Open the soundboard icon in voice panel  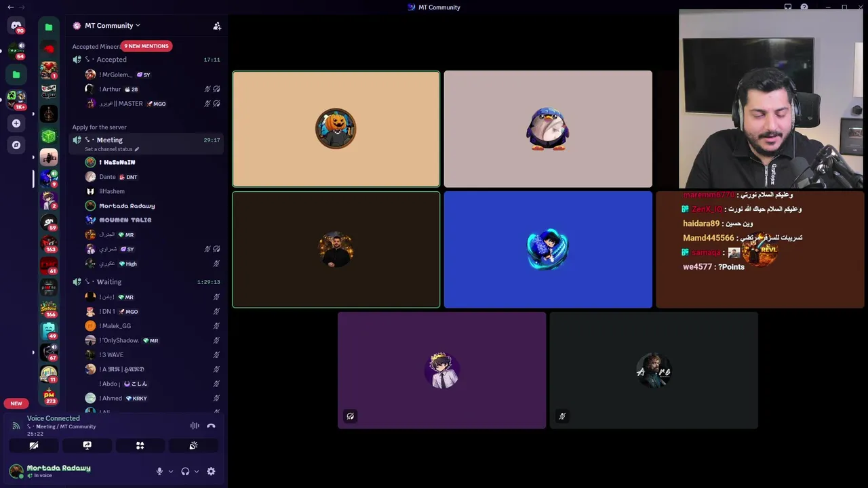(193, 445)
